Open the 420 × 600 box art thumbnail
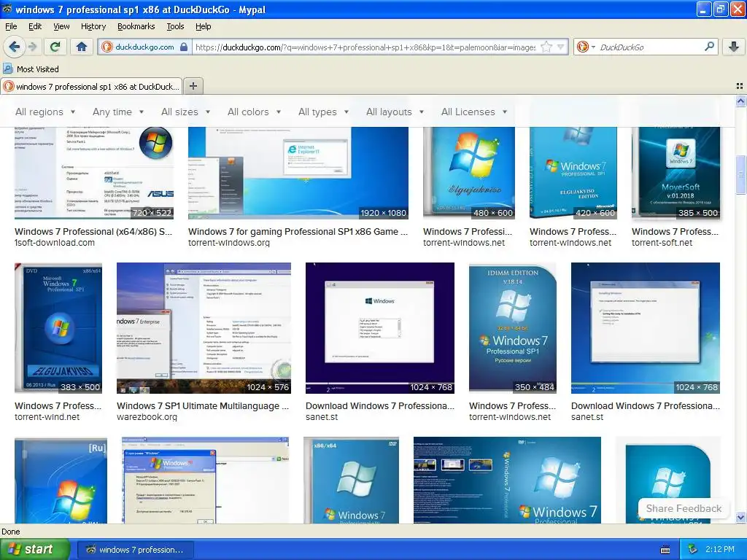The height and width of the screenshot is (560, 747). point(573,173)
